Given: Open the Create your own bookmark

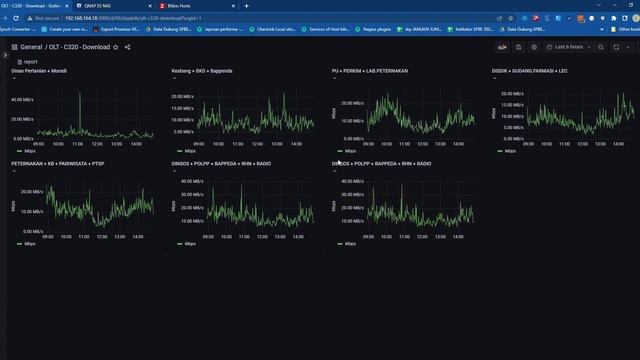Looking at the screenshot, I should [x=64, y=29].
